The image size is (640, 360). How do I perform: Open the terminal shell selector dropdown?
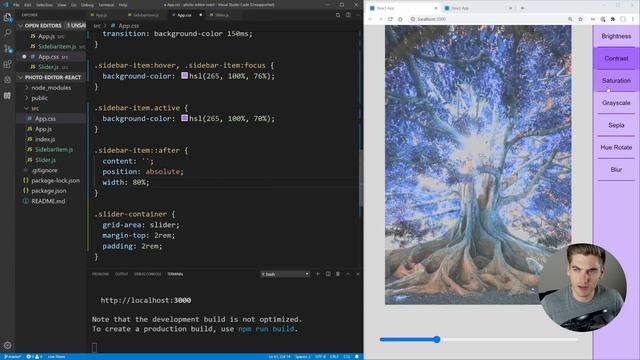pos(285,274)
